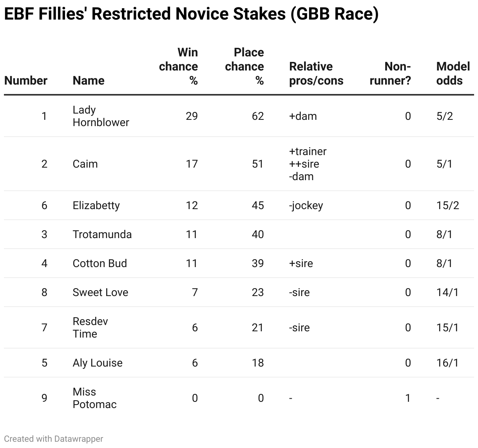Click the Sweet Love row name

click(x=100, y=293)
